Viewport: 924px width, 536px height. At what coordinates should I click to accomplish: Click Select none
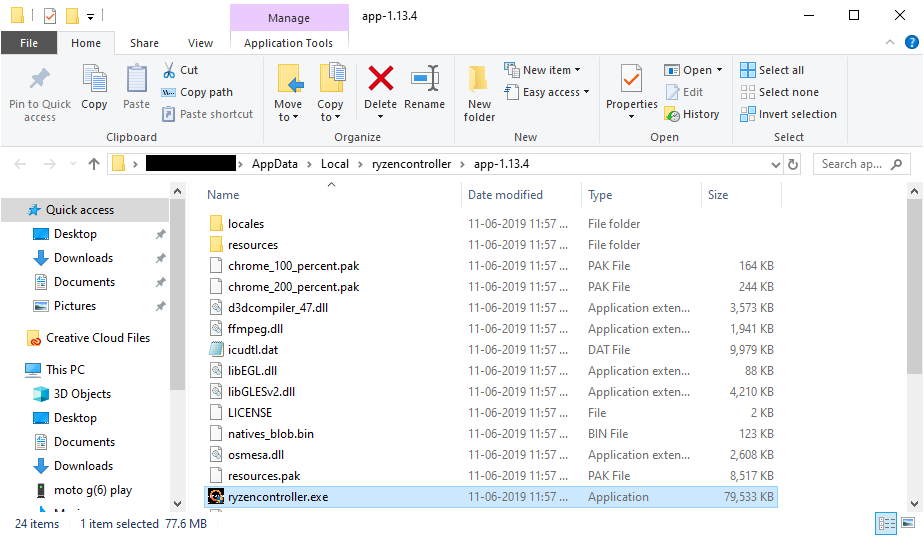point(780,92)
